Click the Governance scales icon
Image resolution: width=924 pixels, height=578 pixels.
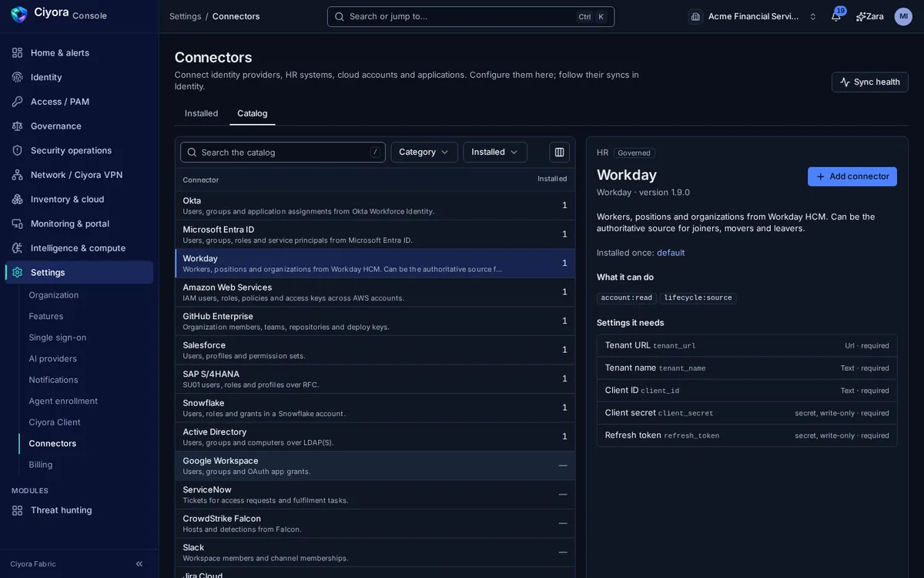[17, 126]
